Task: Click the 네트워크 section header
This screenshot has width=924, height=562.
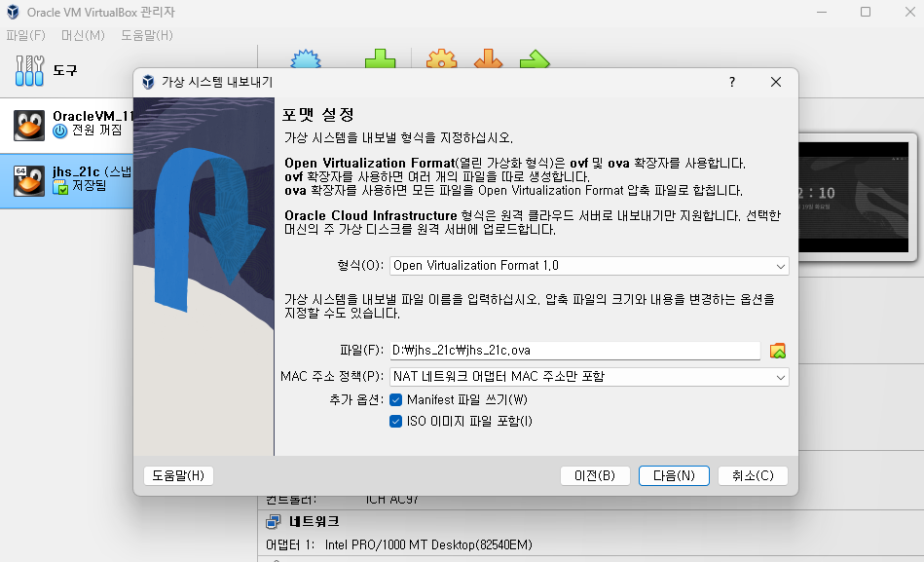Action: coord(314,521)
